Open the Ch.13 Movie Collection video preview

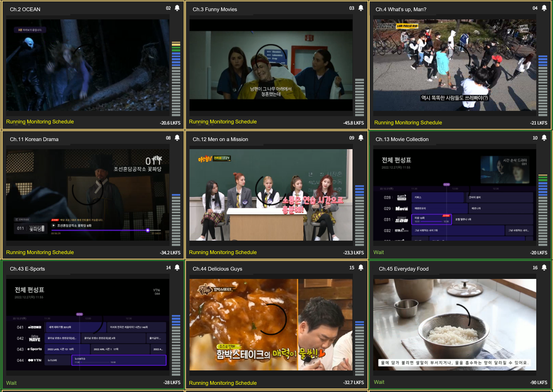(454, 195)
